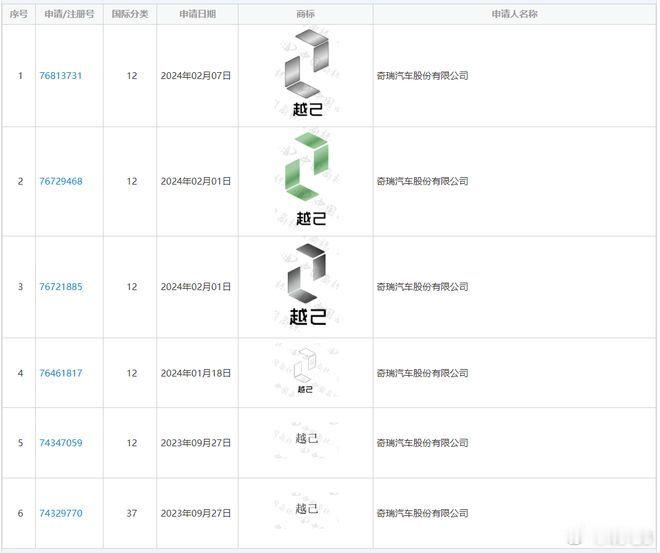Viewport: 660px width, 553px height.
Task: Open application number 76729468 link
Action: pyautogui.click(x=61, y=181)
